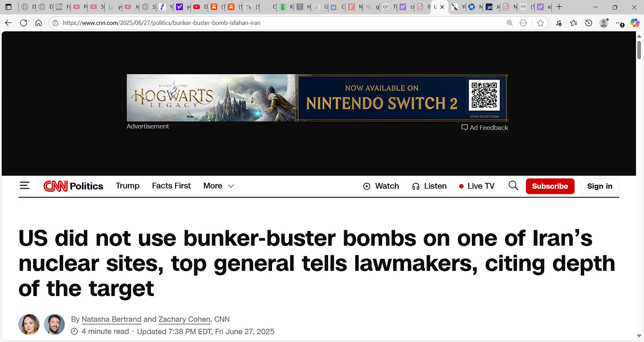Open Edge Settings and more menu
Viewport: 644px width, 342px height.
pos(619,23)
